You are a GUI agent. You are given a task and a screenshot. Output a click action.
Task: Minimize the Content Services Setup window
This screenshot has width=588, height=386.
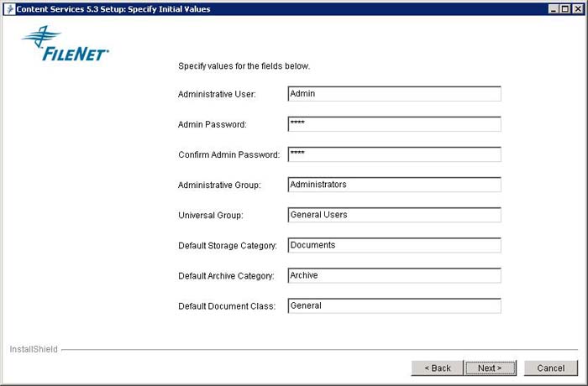pos(554,9)
